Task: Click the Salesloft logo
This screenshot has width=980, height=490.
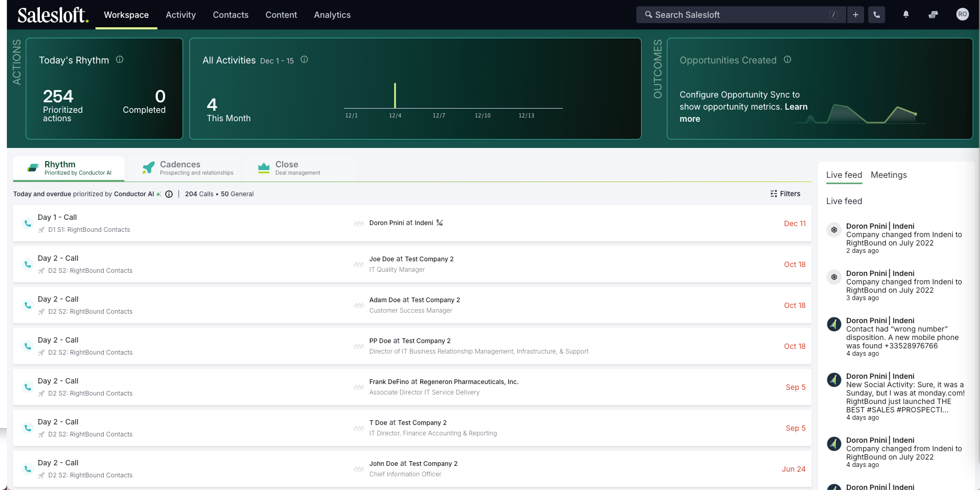Action: 53,15
